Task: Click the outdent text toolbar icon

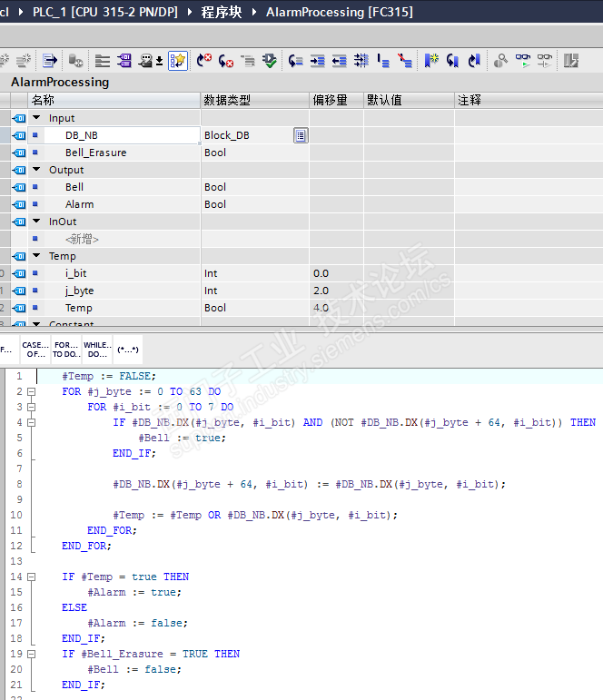Action: click(x=339, y=61)
